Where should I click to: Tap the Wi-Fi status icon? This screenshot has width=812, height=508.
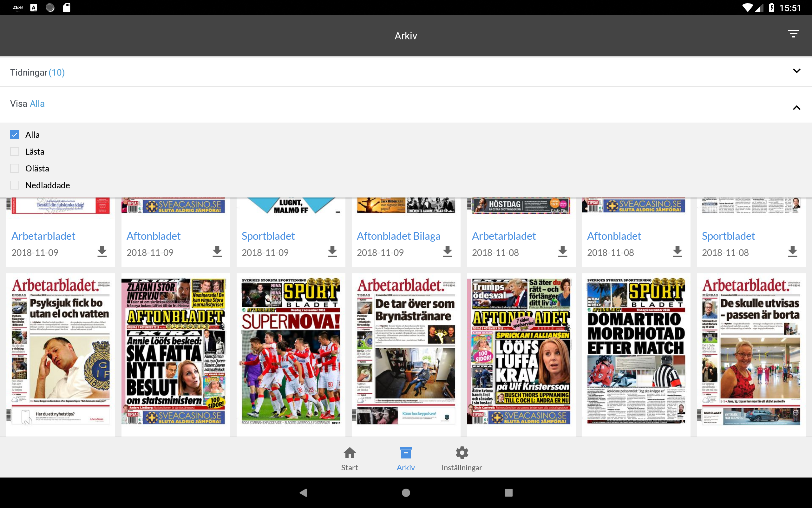pyautogui.click(x=747, y=7)
